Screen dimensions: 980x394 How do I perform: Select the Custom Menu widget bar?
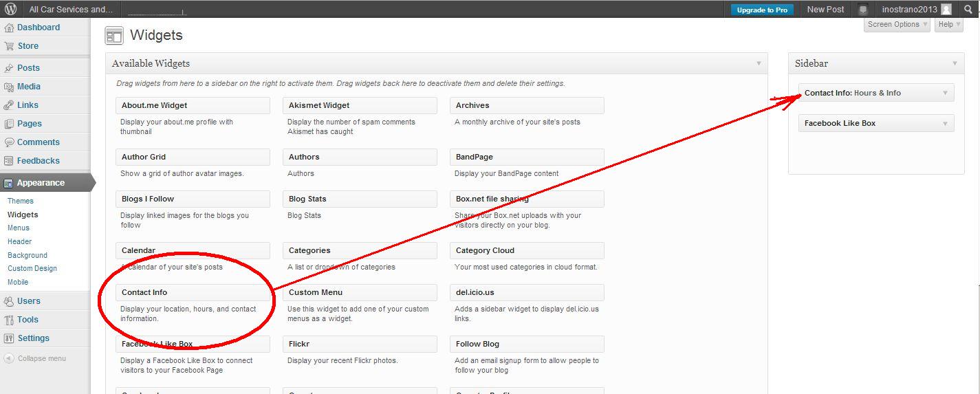coord(360,292)
